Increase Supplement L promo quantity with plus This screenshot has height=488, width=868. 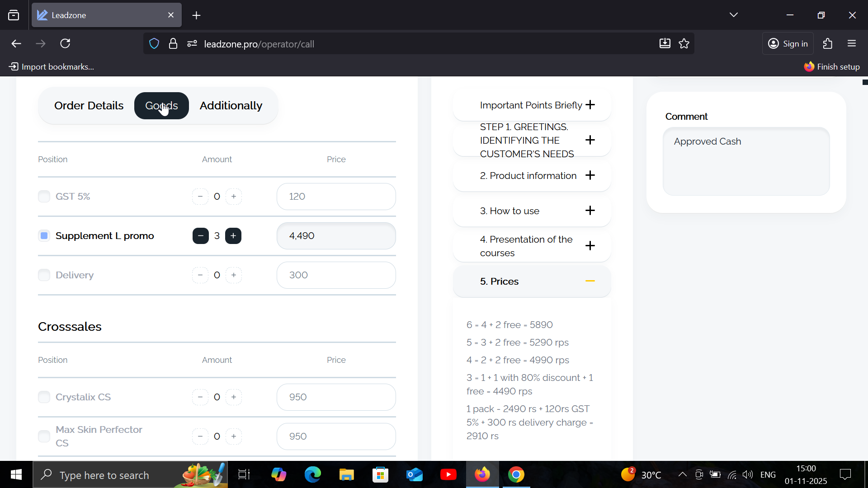tap(233, 236)
